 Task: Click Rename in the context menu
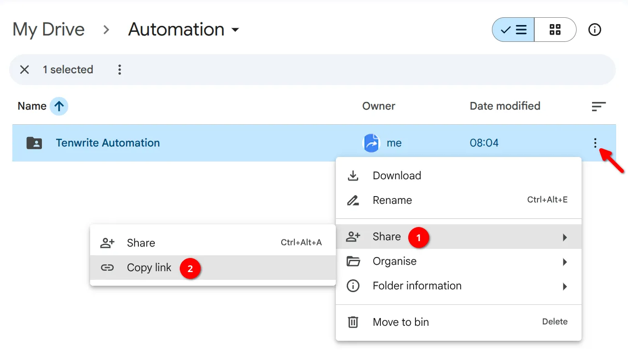(x=392, y=200)
